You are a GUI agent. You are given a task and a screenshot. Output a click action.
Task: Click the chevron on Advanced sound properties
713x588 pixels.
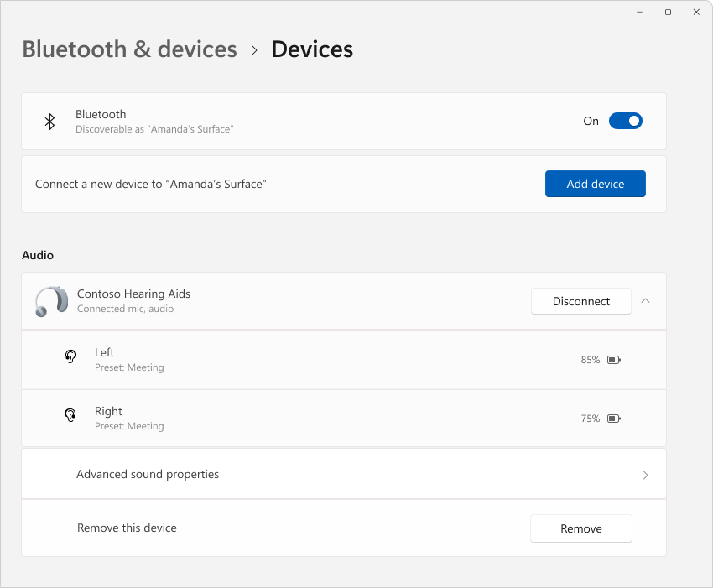[645, 474]
